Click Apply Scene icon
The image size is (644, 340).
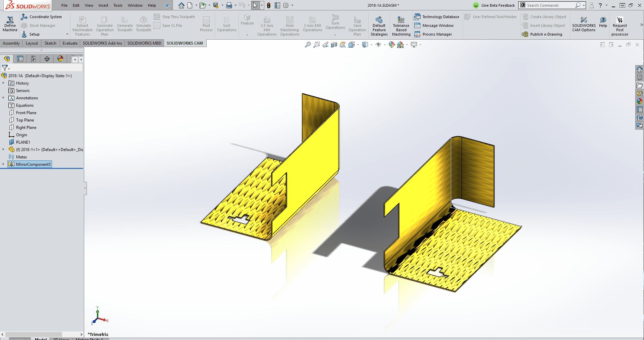click(400, 45)
